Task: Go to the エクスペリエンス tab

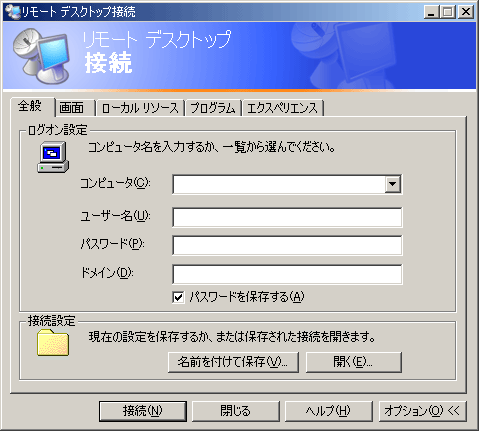Action: click(283, 108)
